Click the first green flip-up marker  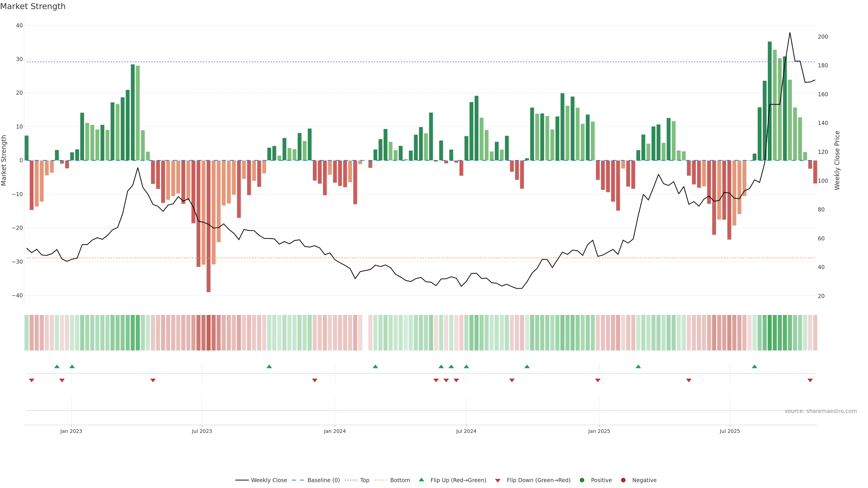pos(57,366)
